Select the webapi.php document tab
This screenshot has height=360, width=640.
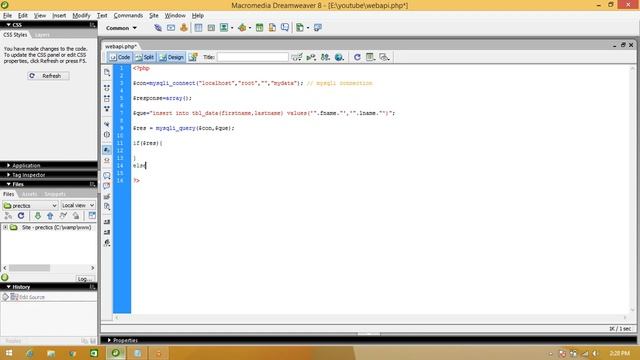click(x=121, y=47)
